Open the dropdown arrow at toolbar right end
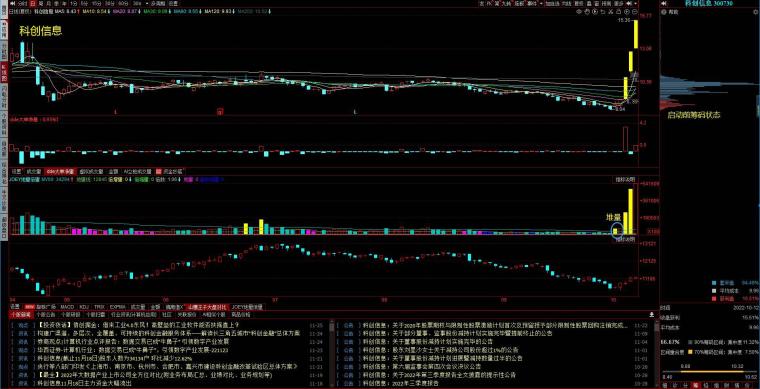The height and width of the screenshot is (389, 760). (x=635, y=3)
